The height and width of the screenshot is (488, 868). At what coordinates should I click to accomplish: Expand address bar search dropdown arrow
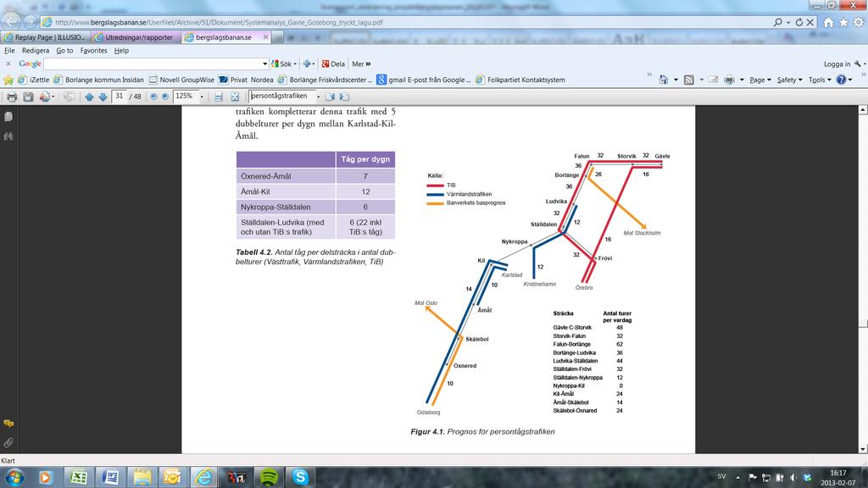pos(788,22)
